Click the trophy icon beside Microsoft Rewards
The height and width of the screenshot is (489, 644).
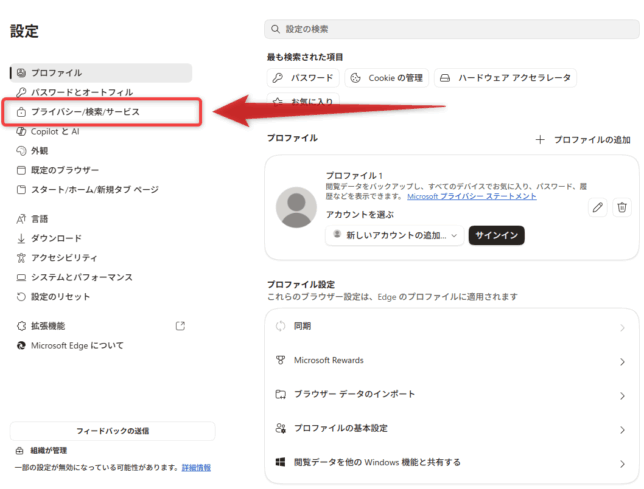pos(281,360)
